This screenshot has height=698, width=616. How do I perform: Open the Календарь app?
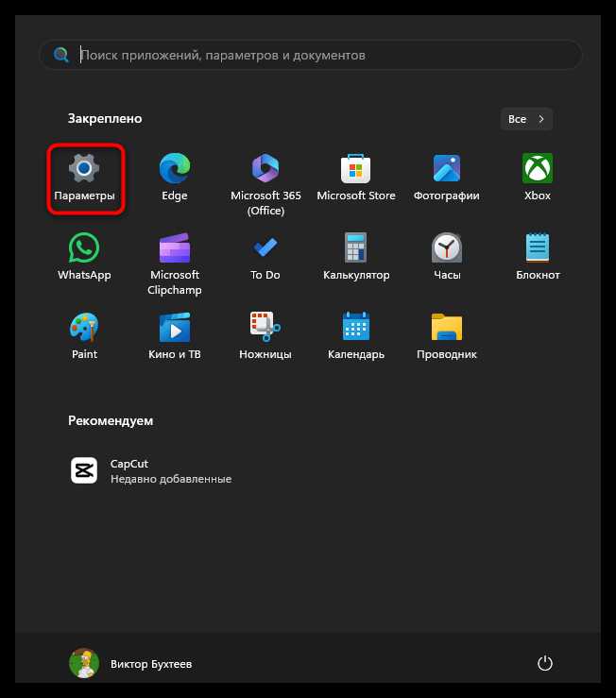[356, 337]
